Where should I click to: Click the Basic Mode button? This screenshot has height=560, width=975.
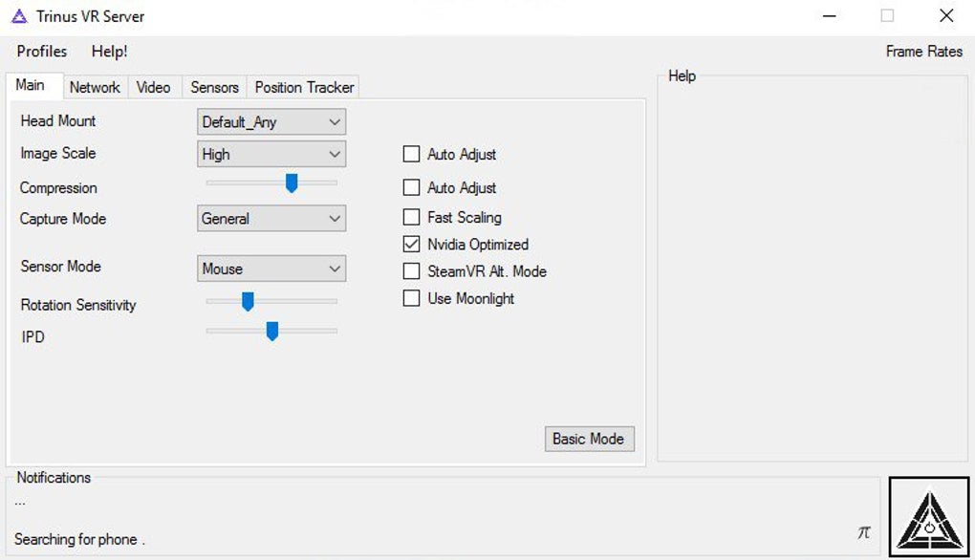[x=588, y=439]
